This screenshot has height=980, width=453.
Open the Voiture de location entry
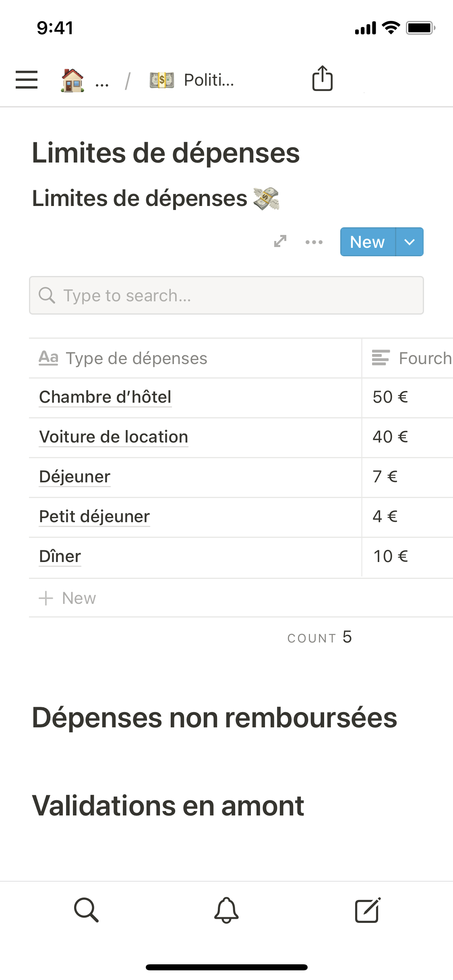pyautogui.click(x=114, y=437)
